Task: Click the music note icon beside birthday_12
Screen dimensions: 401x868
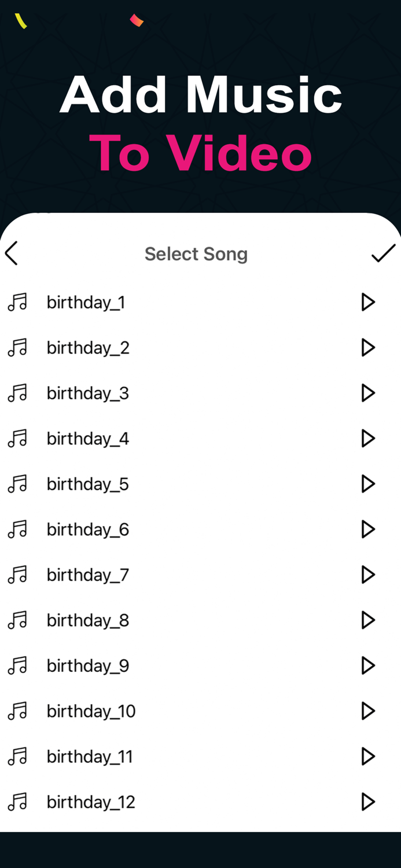Action: coord(17,801)
